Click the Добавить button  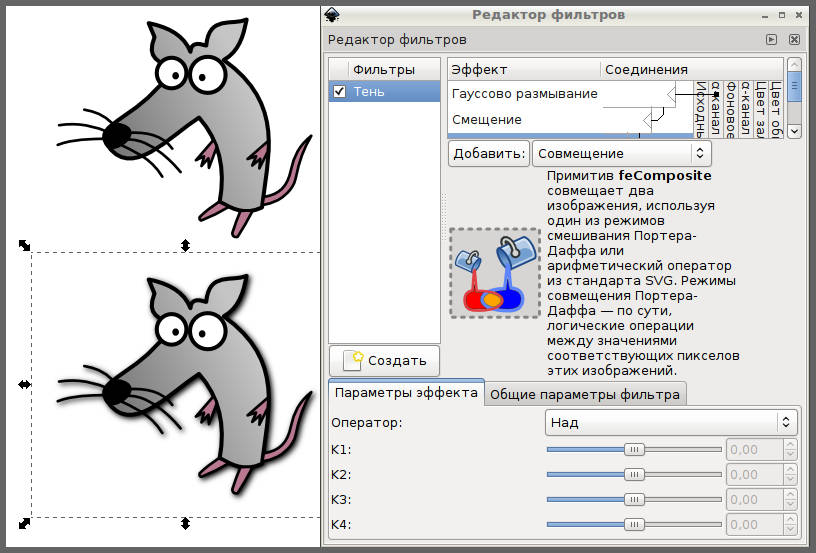(489, 154)
